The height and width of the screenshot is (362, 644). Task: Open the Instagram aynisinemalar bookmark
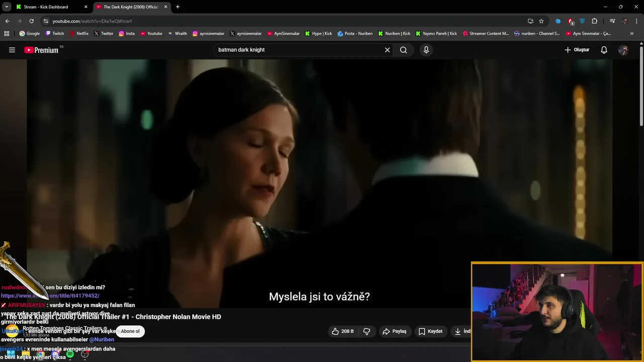(208, 34)
